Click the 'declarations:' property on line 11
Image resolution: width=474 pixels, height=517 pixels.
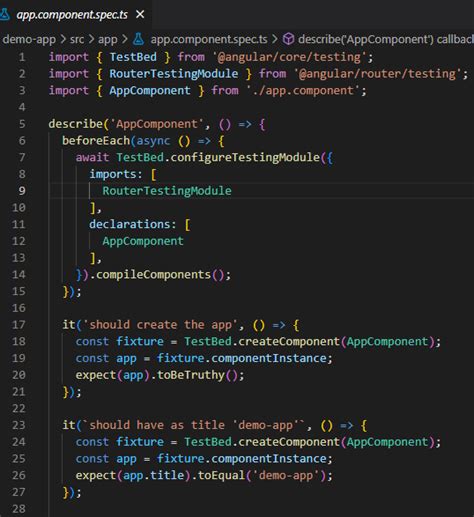pyautogui.click(x=133, y=224)
